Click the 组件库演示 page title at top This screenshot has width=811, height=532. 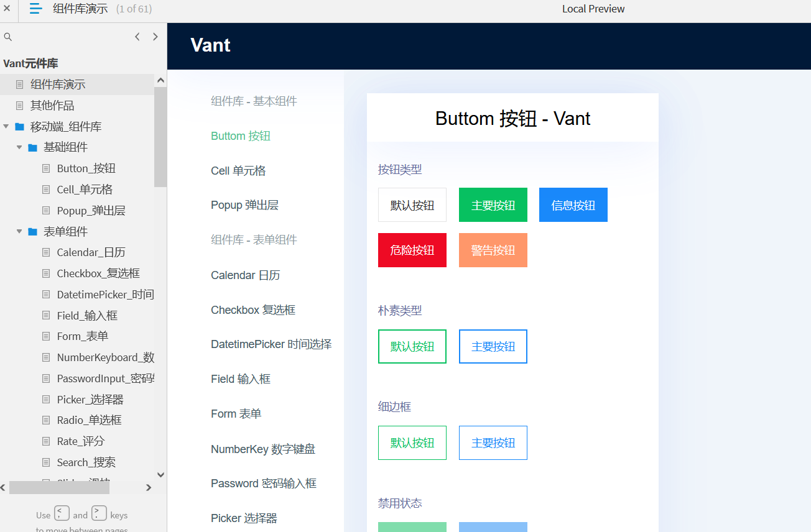80,9
